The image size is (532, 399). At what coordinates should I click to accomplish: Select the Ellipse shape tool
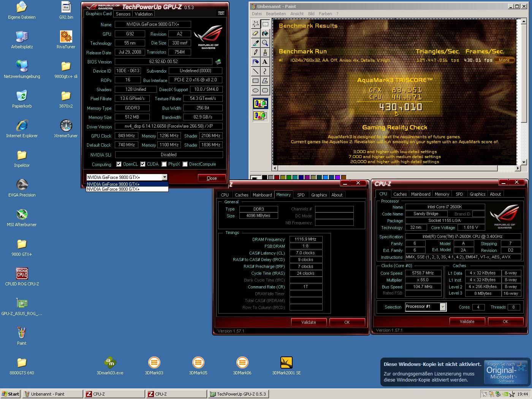point(256,90)
